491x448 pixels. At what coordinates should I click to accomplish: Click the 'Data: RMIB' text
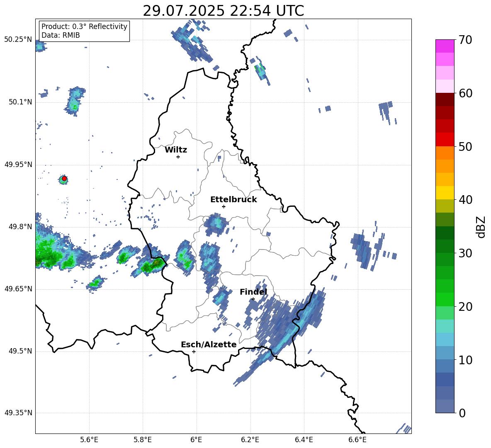pyautogui.click(x=61, y=35)
